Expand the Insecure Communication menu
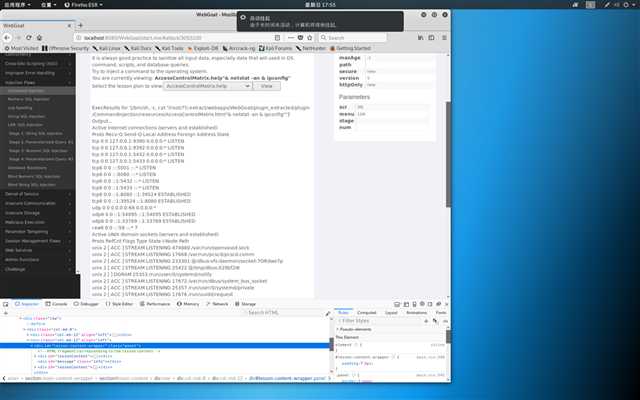 tap(38, 203)
